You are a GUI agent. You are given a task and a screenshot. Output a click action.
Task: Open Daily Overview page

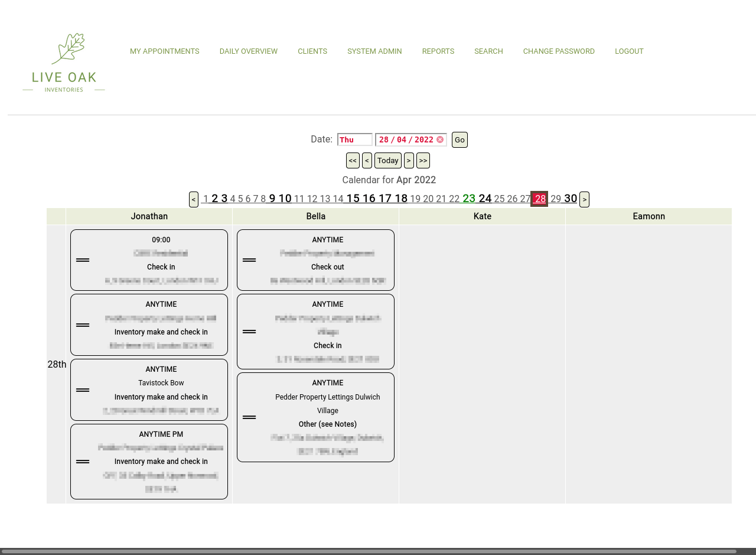tap(249, 51)
